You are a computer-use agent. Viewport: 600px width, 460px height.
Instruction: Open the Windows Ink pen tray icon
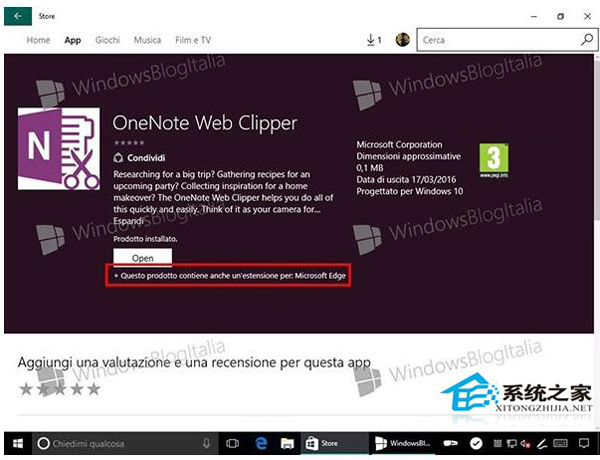pos(541,444)
